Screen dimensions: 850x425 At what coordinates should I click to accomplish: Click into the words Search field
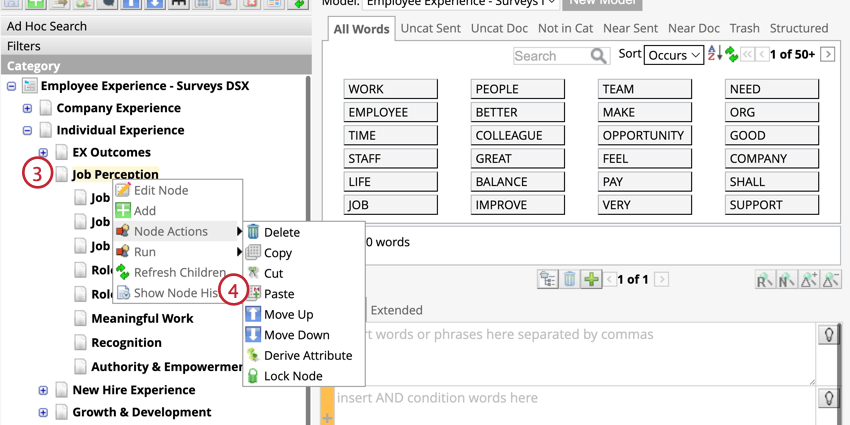click(551, 56)
